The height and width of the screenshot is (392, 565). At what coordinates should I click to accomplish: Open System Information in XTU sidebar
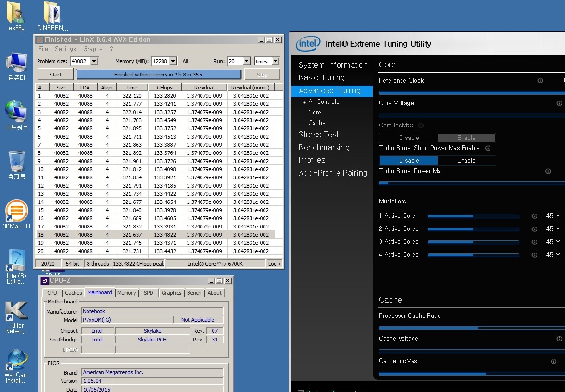tap(333, 65)
